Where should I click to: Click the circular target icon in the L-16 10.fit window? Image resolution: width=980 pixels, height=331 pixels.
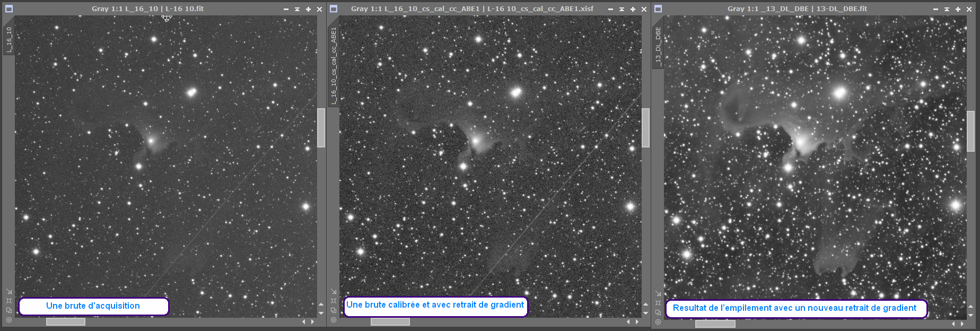9,320
